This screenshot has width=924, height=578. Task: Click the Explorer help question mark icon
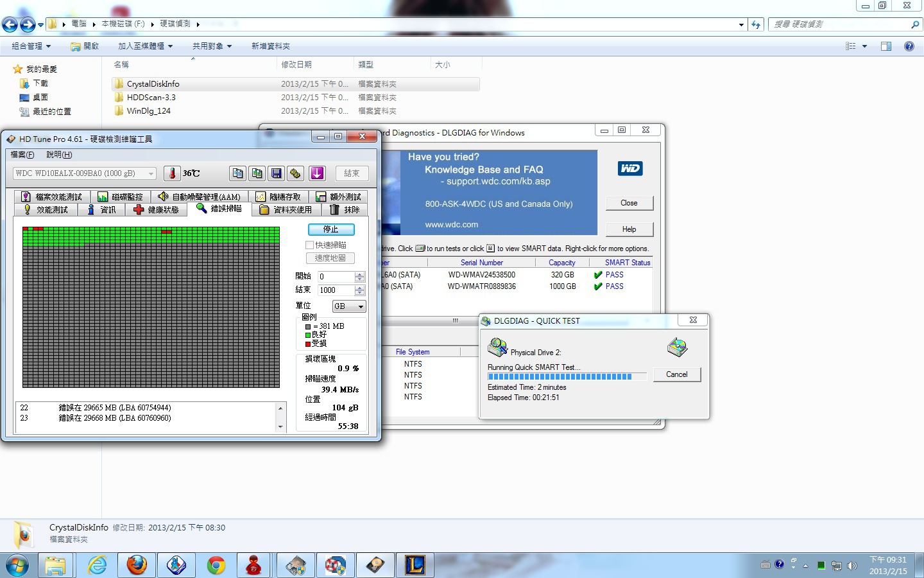click(909, 46)
